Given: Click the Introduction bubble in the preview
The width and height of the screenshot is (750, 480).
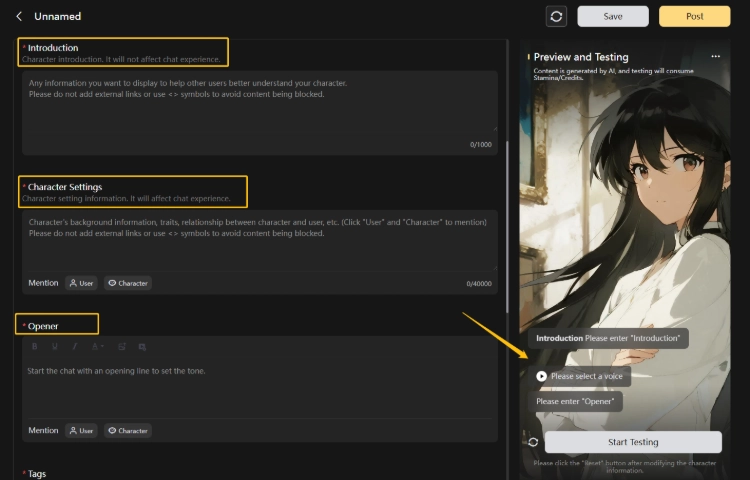Looking at the screenshot, I should [608, 338].
